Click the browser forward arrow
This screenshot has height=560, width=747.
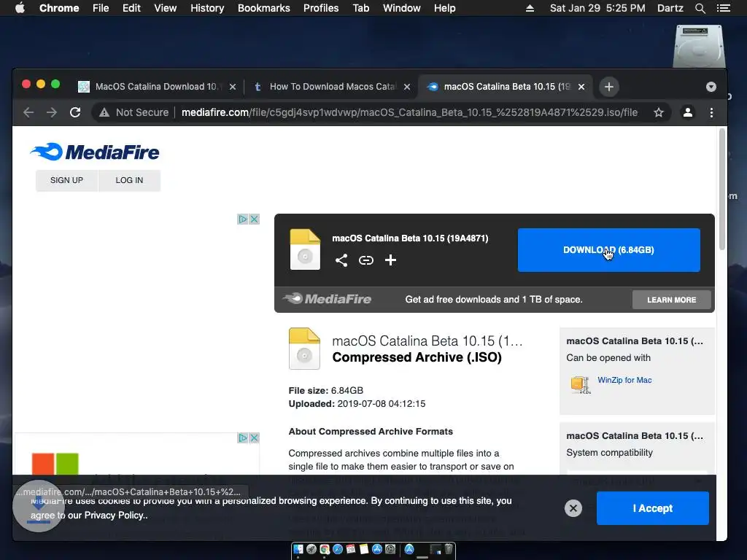click(52, 112)
